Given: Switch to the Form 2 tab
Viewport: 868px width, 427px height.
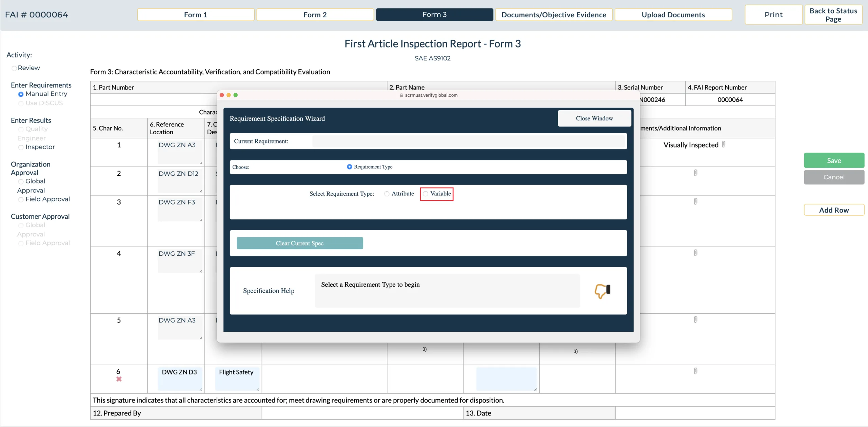Looking at the screenshot, I should tap(315, 15).
